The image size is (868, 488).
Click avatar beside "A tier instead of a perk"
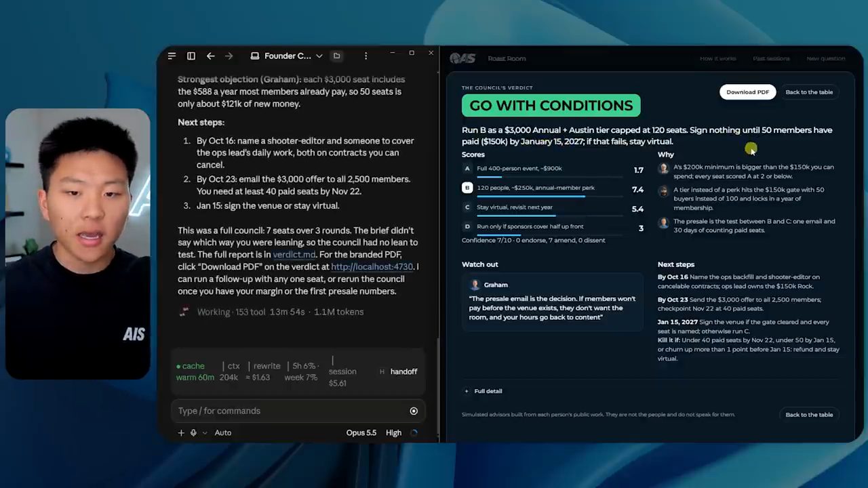pos(663,191)
